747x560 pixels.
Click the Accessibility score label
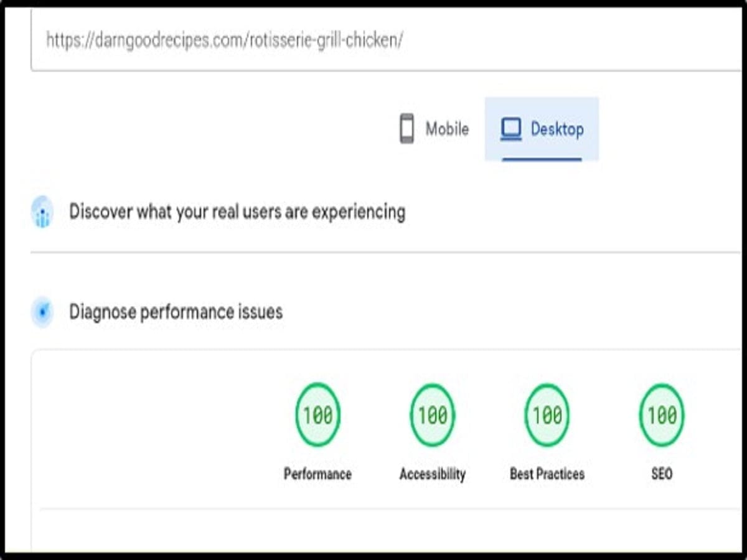point(433,474)
